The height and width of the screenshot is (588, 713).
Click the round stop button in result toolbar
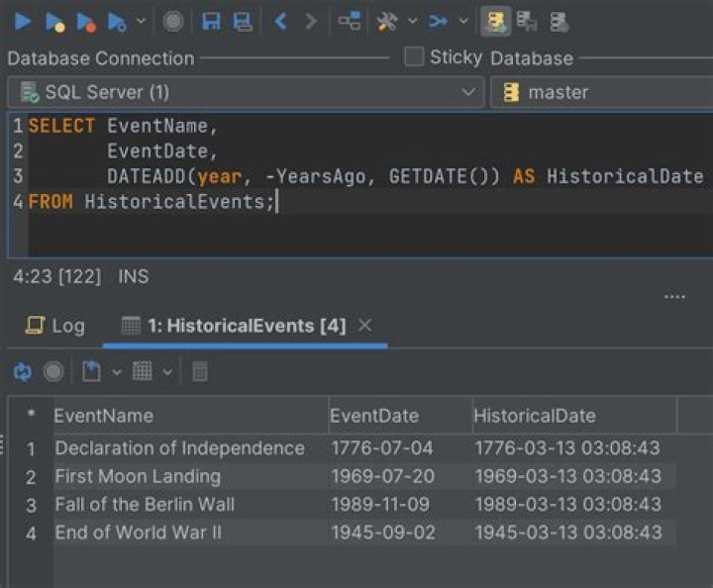(53, 371)
